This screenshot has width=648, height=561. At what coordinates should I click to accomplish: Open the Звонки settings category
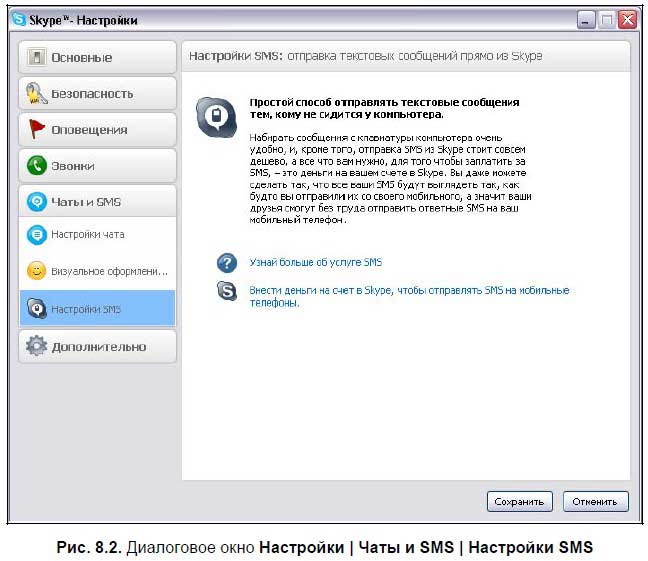pos(97,166)
